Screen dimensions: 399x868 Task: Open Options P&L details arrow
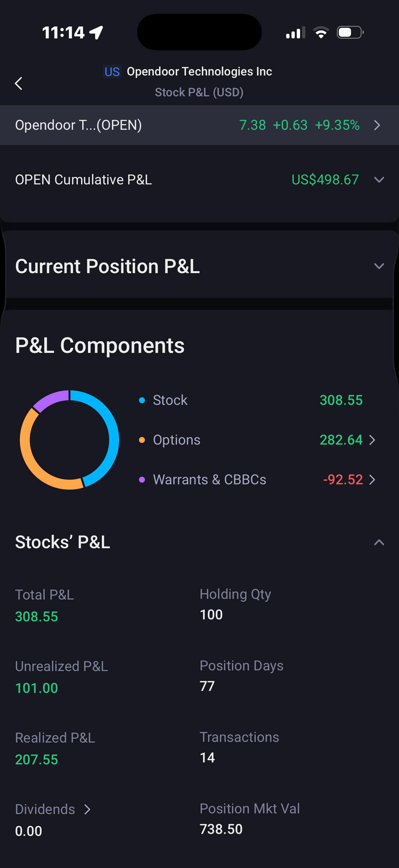372,440
